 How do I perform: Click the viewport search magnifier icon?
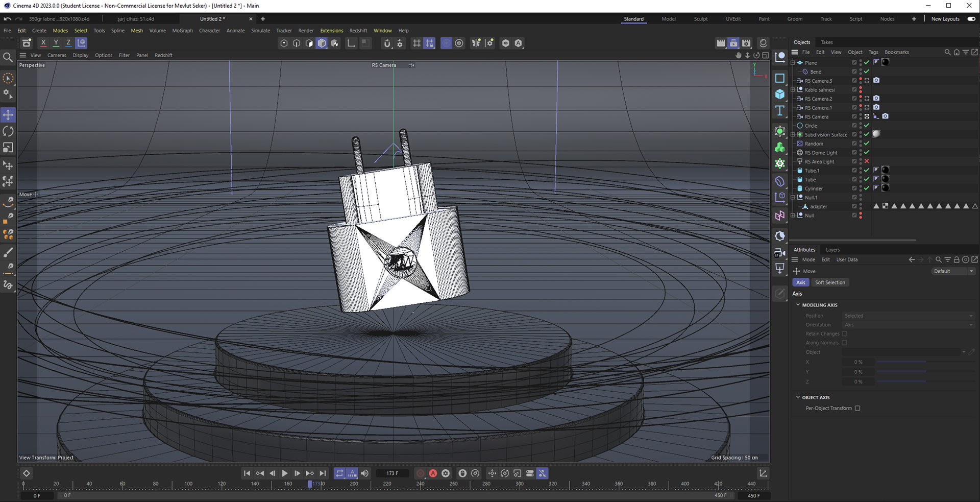point(8,57)
